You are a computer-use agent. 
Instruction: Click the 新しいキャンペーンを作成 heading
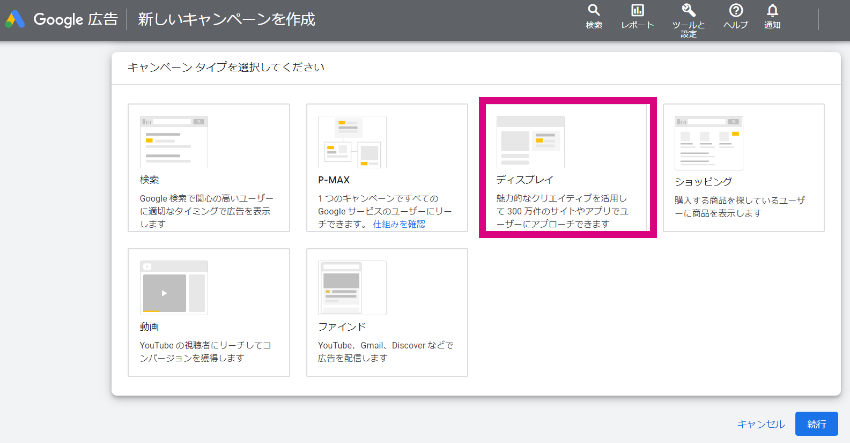[226, 20]
